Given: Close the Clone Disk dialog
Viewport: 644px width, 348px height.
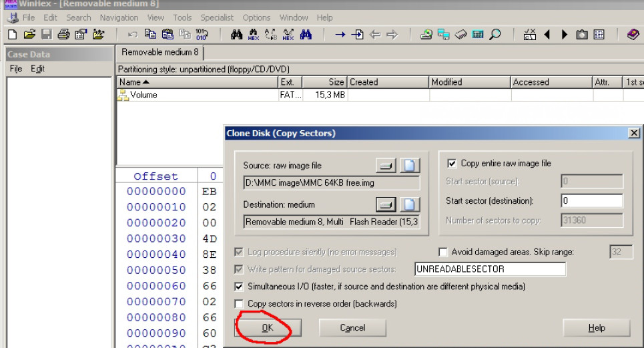Looking at the screenshot, I should click(634, 133).
